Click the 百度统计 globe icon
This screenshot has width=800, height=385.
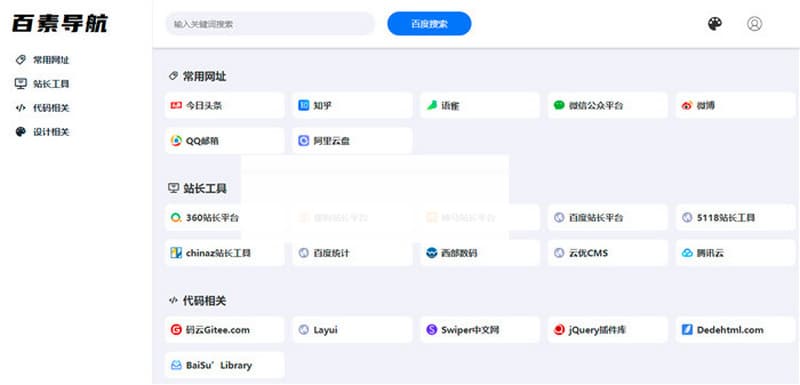304,253
